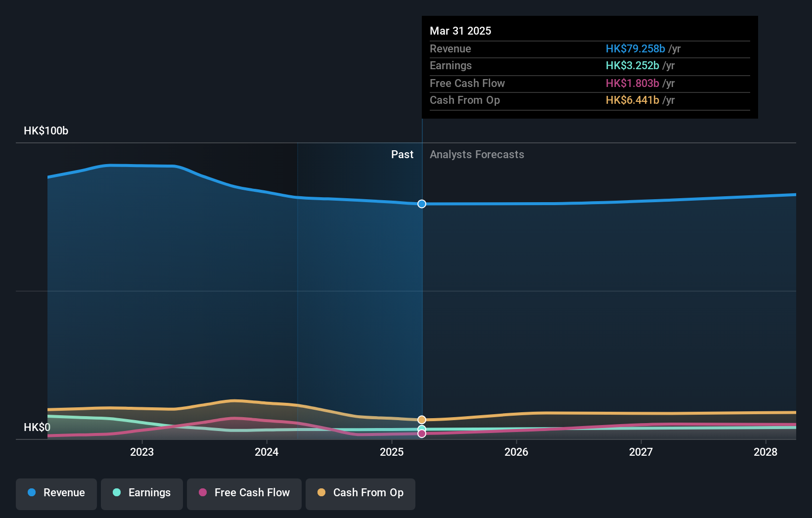Click the Revenue row label in tooltip
This screenshot has width=812, height=518.
[451, 48]
